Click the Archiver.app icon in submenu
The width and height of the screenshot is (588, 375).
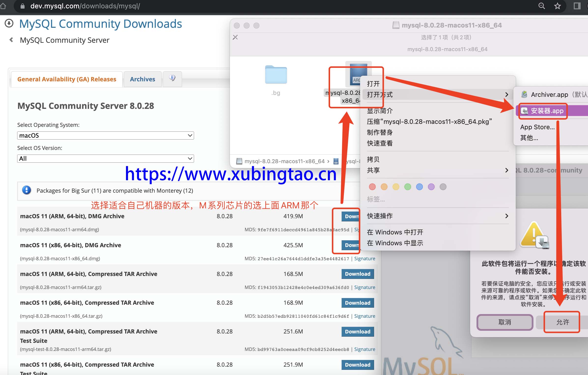[524, 95]
